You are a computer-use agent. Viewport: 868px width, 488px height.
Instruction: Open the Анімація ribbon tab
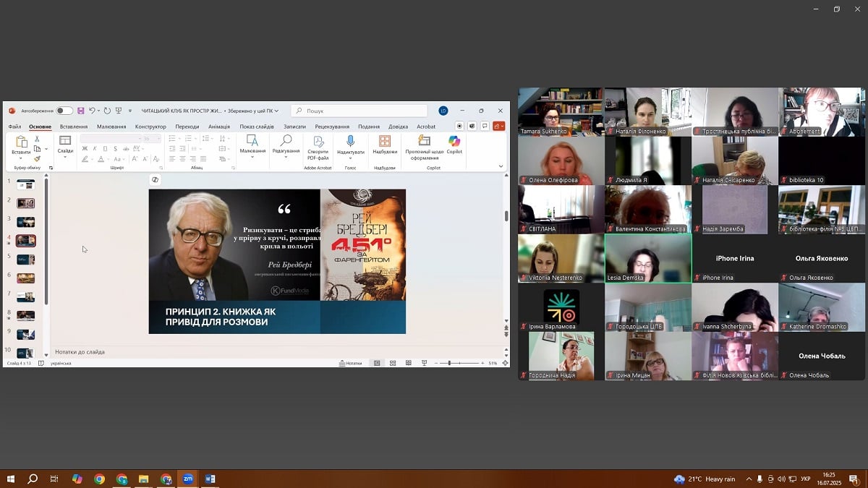coord(219,127)
